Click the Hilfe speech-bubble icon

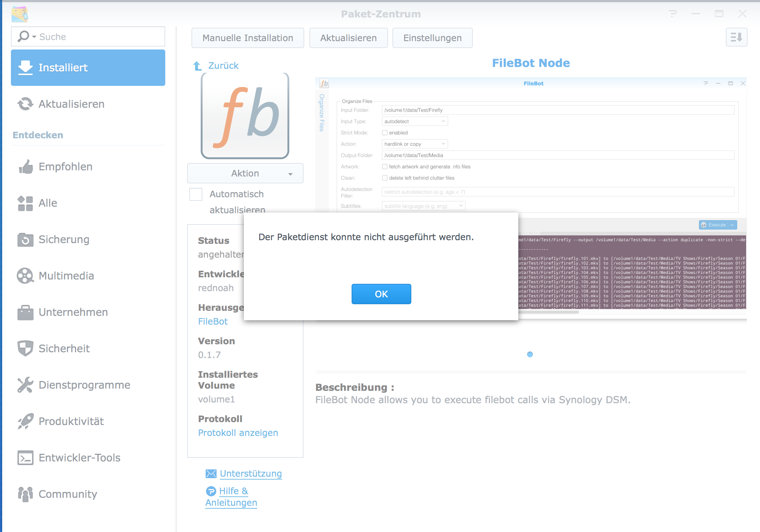pos(211,491)
